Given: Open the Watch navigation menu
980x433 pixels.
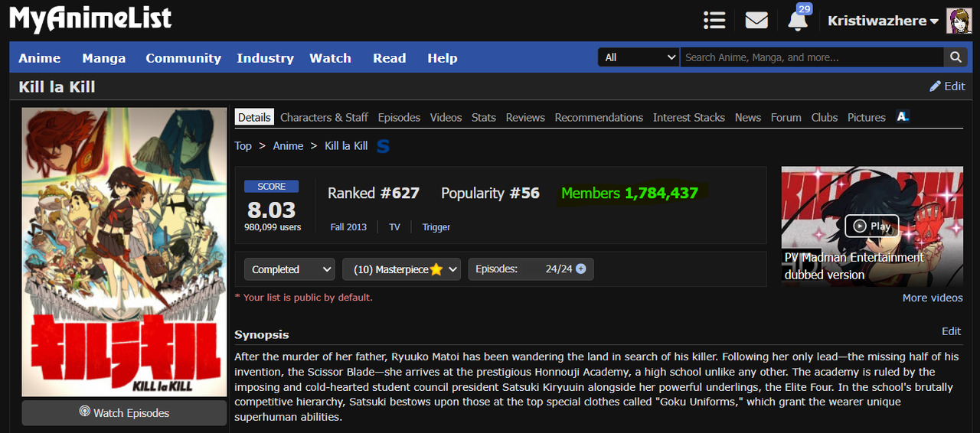Looking at the screenshot, I should pos(330,58).
